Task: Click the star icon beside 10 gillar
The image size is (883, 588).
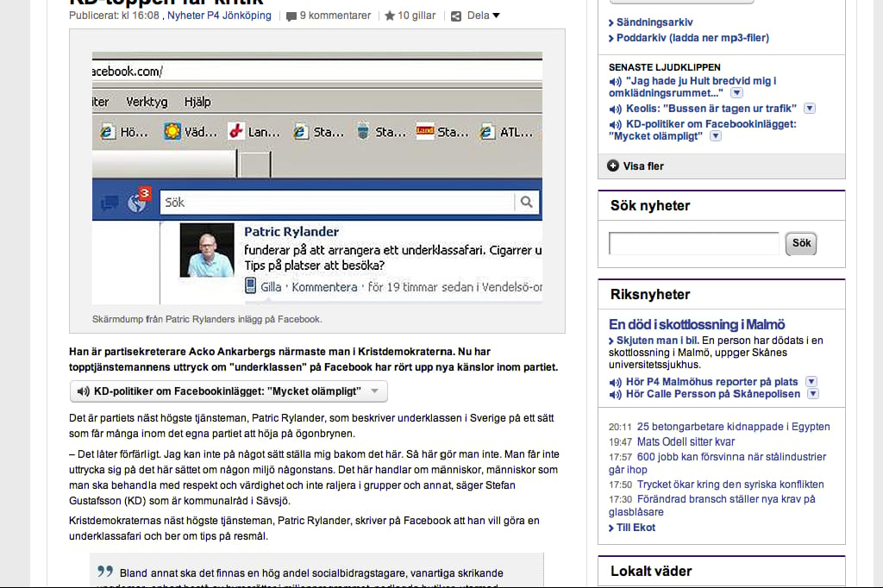Action: click(x=390, y=16)
